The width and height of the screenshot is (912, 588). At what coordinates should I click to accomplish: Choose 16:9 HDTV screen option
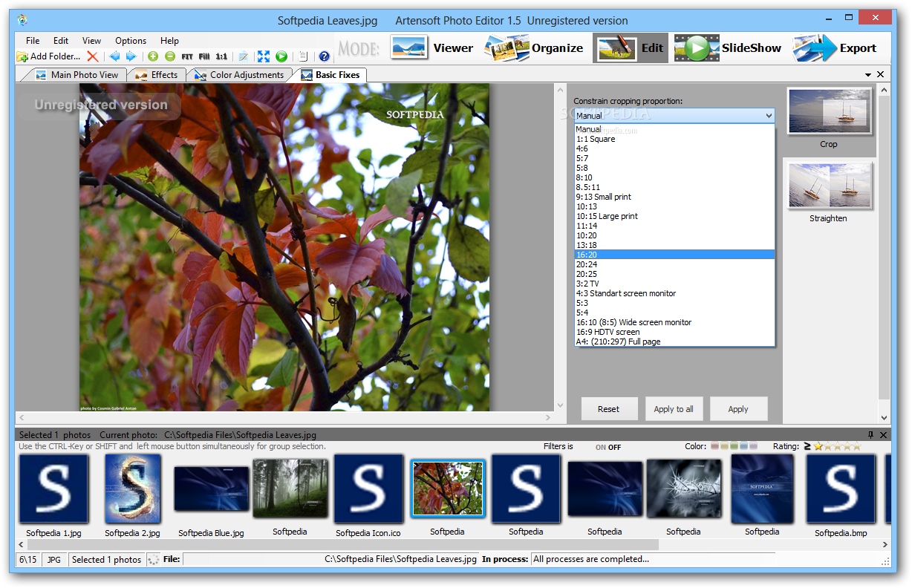(674, 332)
